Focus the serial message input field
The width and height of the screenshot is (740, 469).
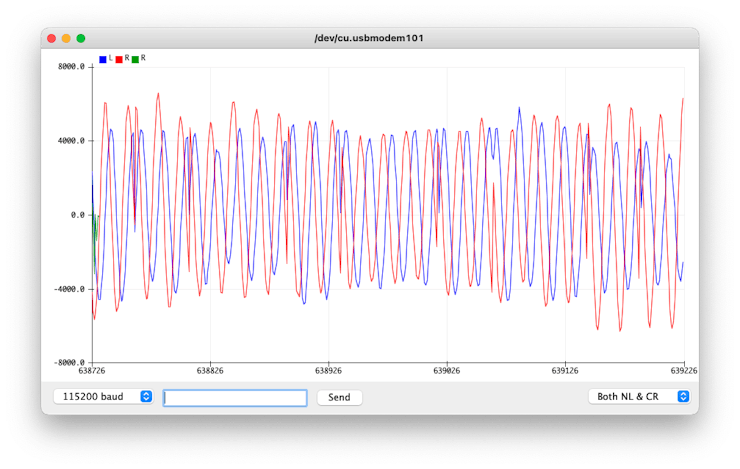(235, 398)
